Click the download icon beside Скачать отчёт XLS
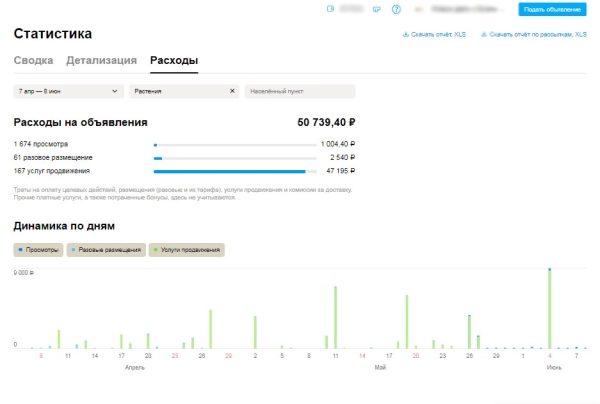This screenshot has width=600, height=404. click(x=404, y=35)
